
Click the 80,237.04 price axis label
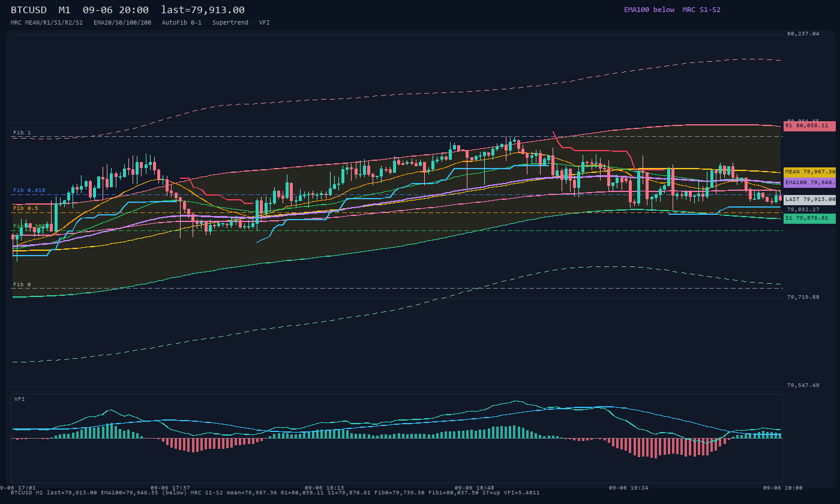(x=803, y=34)
